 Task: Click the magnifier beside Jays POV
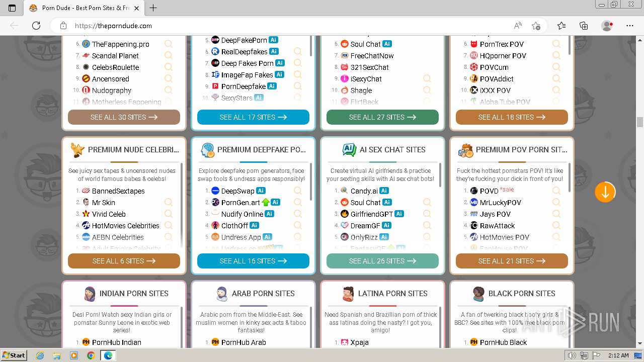point(556,214)
